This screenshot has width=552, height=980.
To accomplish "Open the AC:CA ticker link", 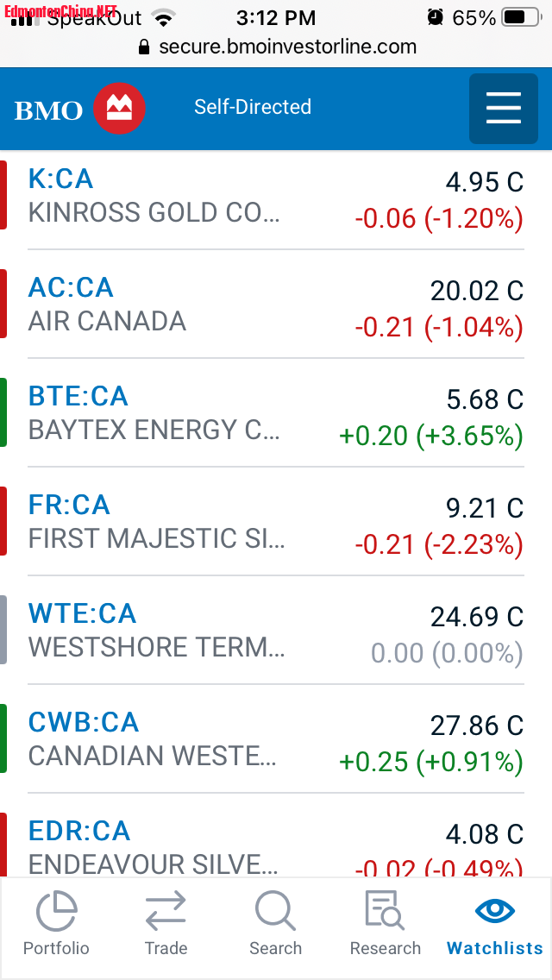I will (71, 287).
